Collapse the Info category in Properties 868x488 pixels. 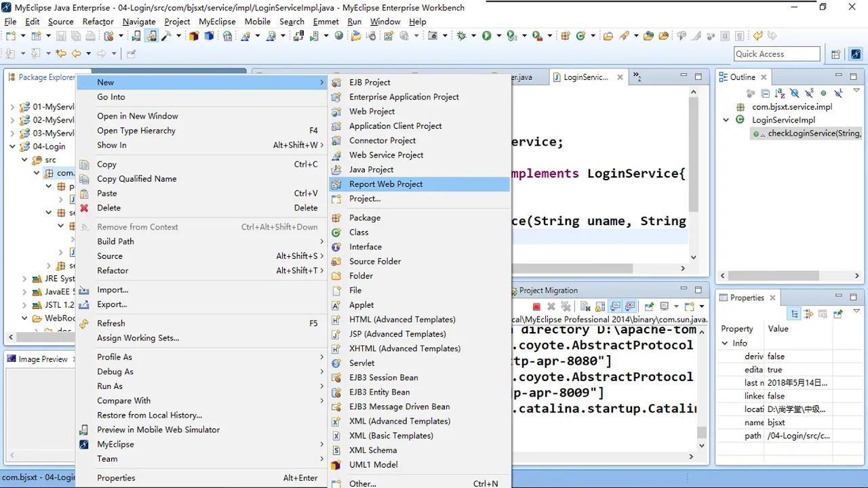(725, 344)
